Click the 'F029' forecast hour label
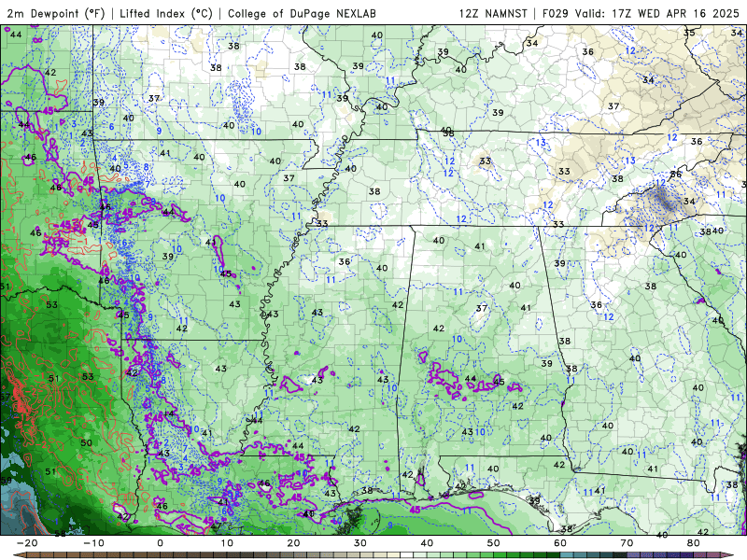 [x=556, y=13]
